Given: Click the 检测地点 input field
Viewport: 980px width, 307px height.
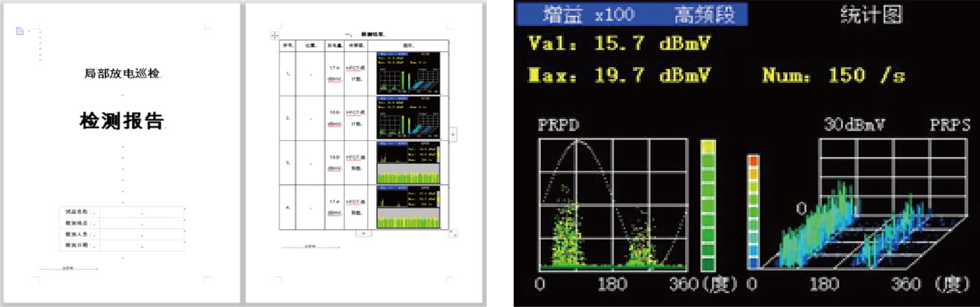Looking at the screenshot, I should coord(142,223).
